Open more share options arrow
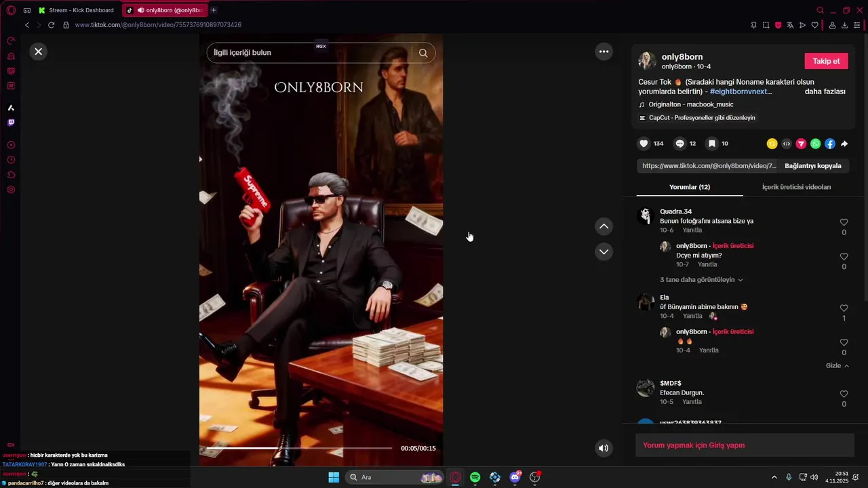This screenshot has width=868, height=488. point(844,144)
